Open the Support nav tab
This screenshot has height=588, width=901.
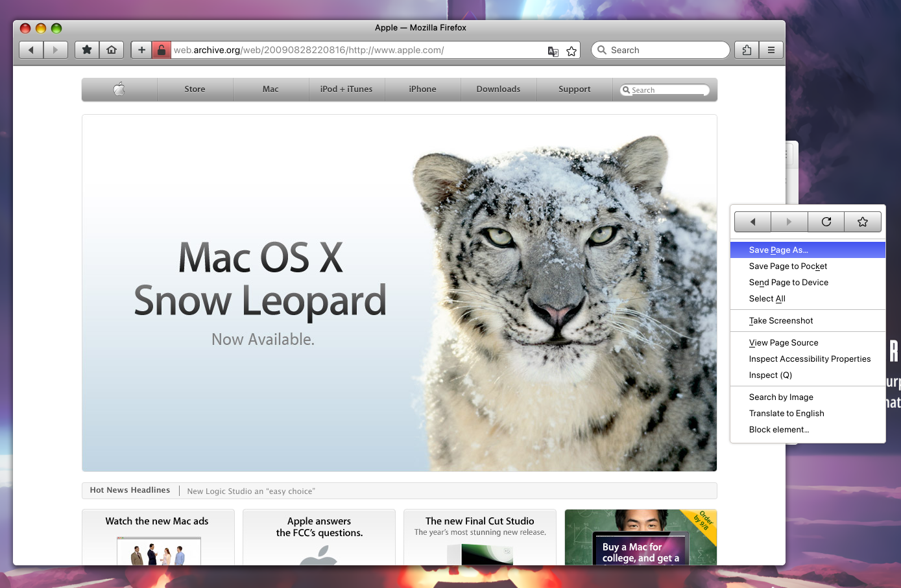574,89
